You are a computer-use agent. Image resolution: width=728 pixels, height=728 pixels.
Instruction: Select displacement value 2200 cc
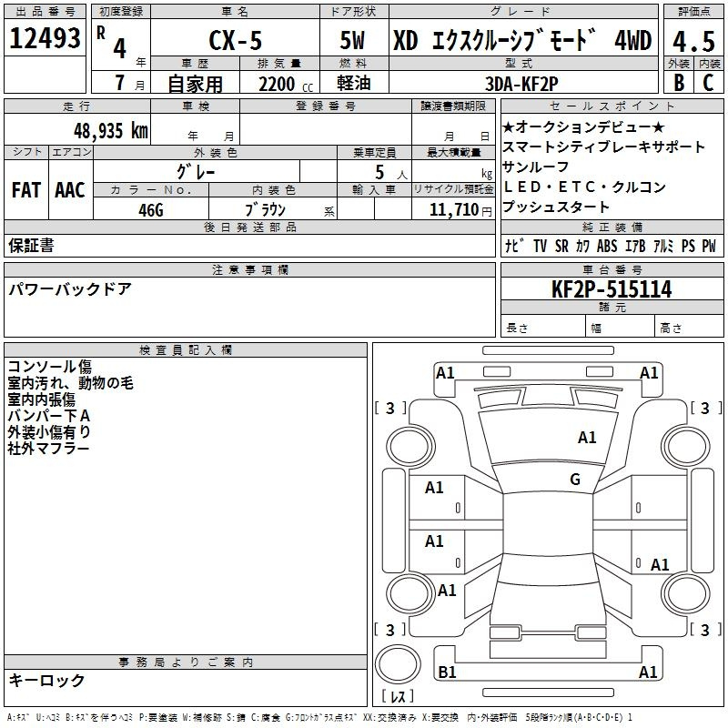[286, 84]
